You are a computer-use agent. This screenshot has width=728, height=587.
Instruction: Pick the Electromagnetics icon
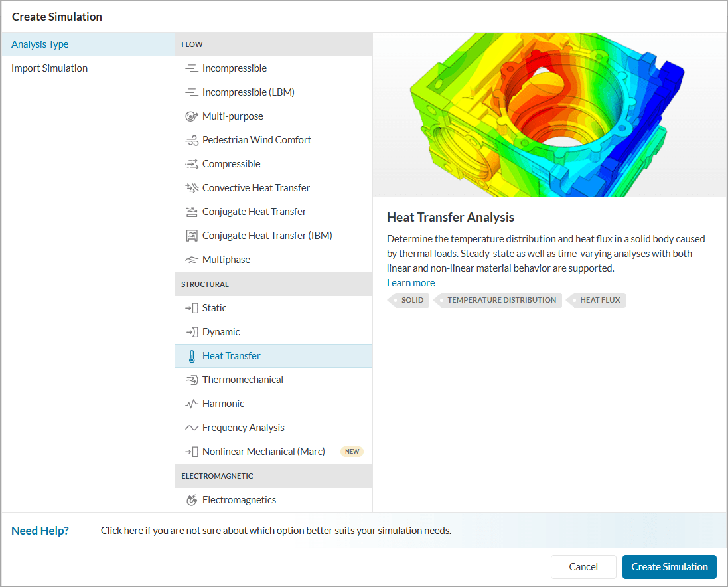pyautogui.click(x=192, y=500)
